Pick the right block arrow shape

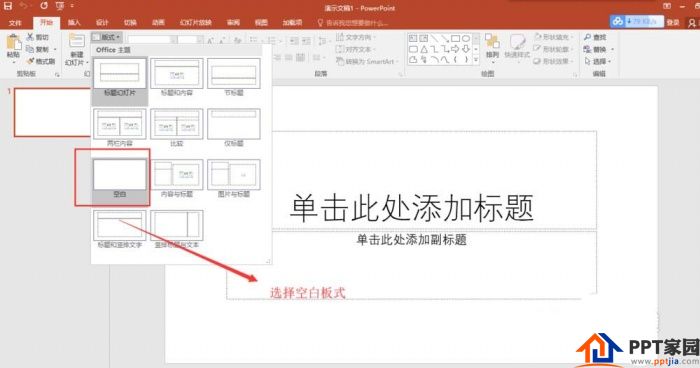point(455,49)
